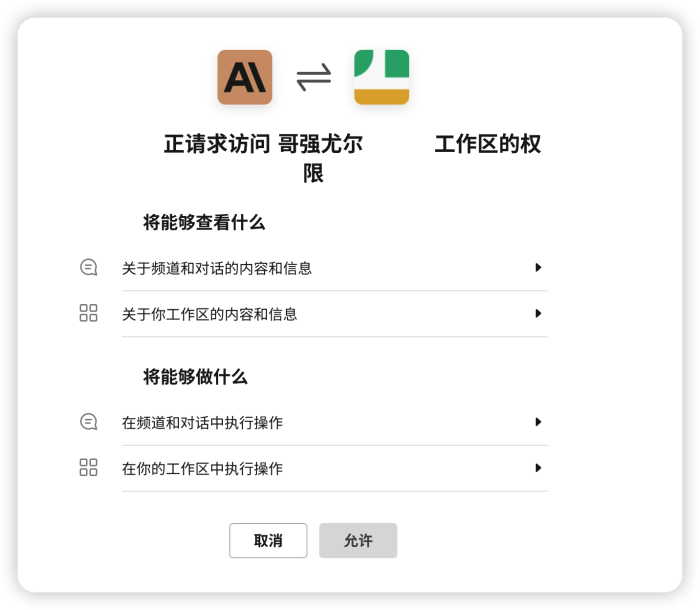Image resolution: width=700 pixels, height=610 pixels.
Task: Expand the arrow for 关于频道和对话的内容和信息
Action: [x=538, y=267]
